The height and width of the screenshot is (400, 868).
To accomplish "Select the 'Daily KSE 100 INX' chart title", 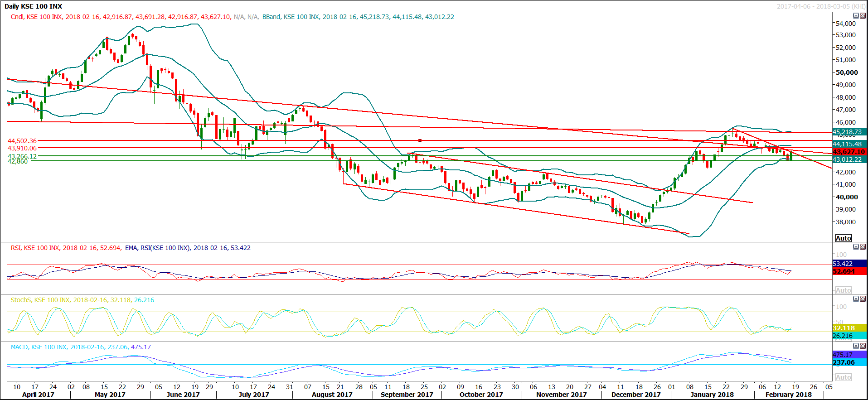I will tap(33, 6).
